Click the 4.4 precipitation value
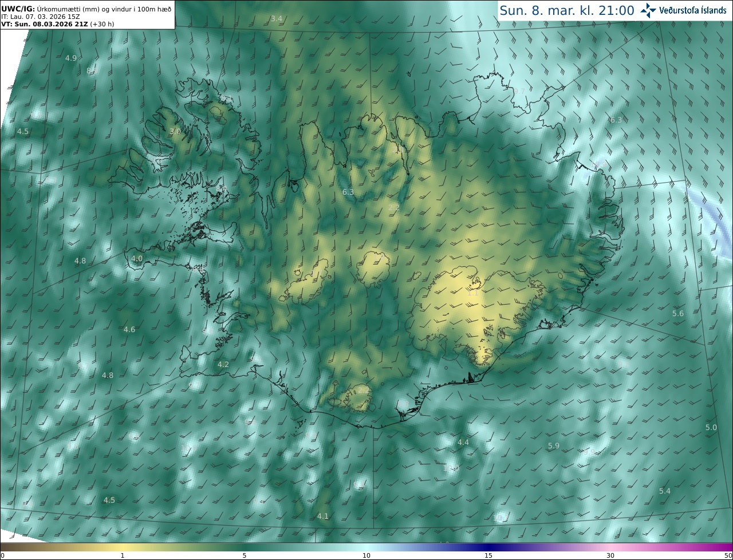The width and height of the screenshot is (733, 560). click(x=463, y=443)
